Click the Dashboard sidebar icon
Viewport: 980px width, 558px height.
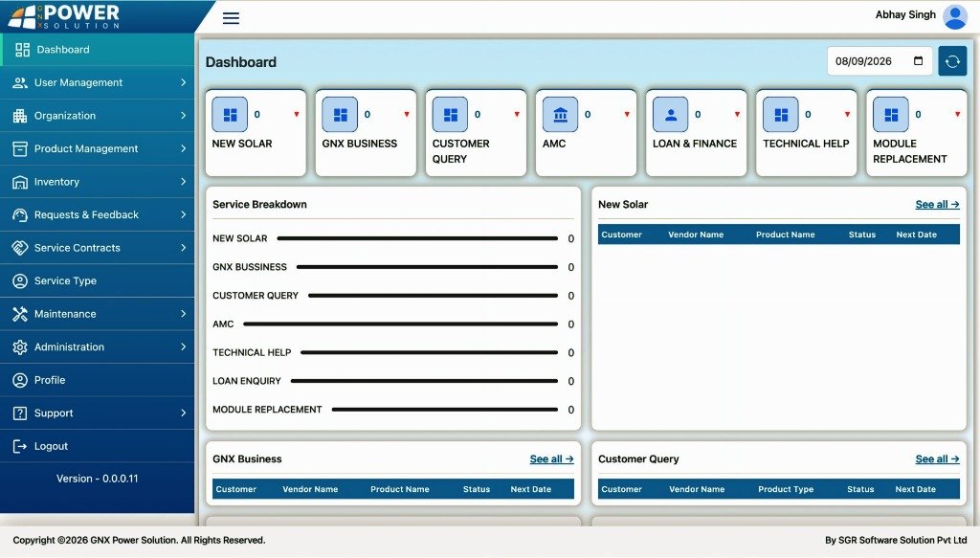23,50
